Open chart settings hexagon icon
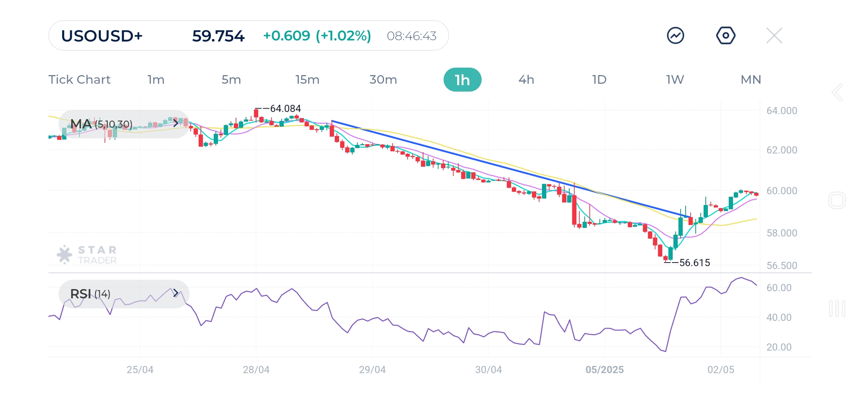 click(x=726, y=36)
